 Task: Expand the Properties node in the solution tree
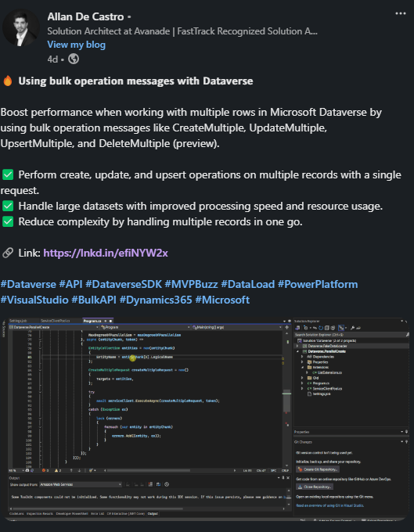click(302, 362)
